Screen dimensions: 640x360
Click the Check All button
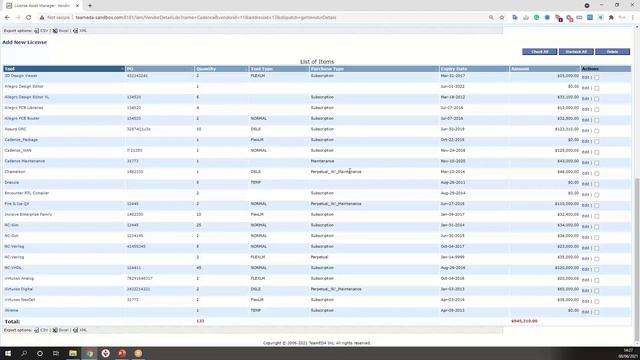click(x=540, y=52)
